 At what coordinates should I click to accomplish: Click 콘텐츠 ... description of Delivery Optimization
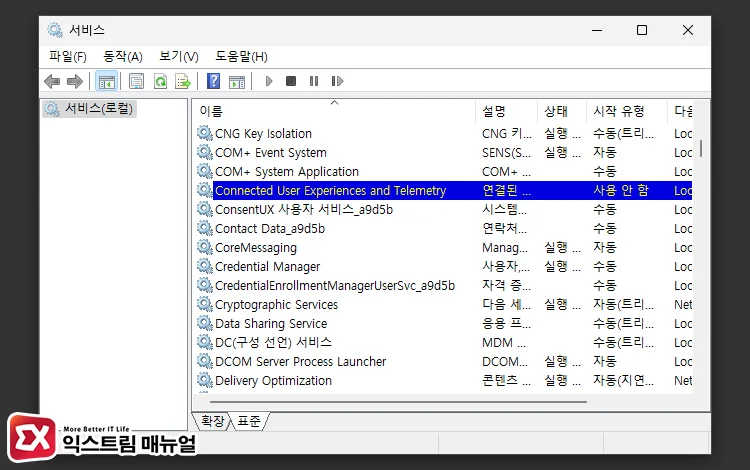coord(507,381)
